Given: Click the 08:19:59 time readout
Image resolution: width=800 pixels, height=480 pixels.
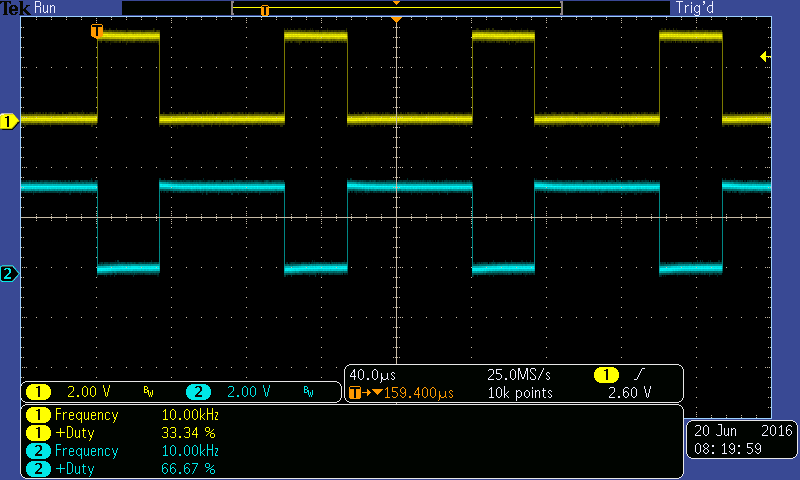Looking at the screenshot, I should coord(728,449).
